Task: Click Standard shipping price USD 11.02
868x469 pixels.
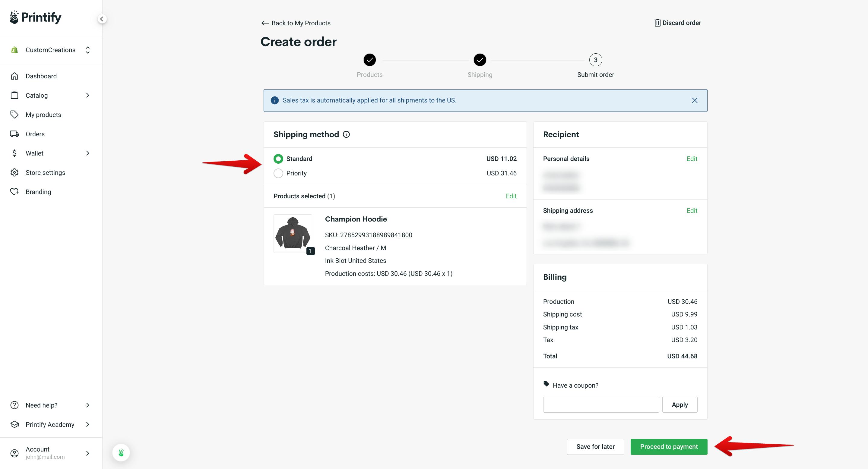Action: [x=501, y=159]
